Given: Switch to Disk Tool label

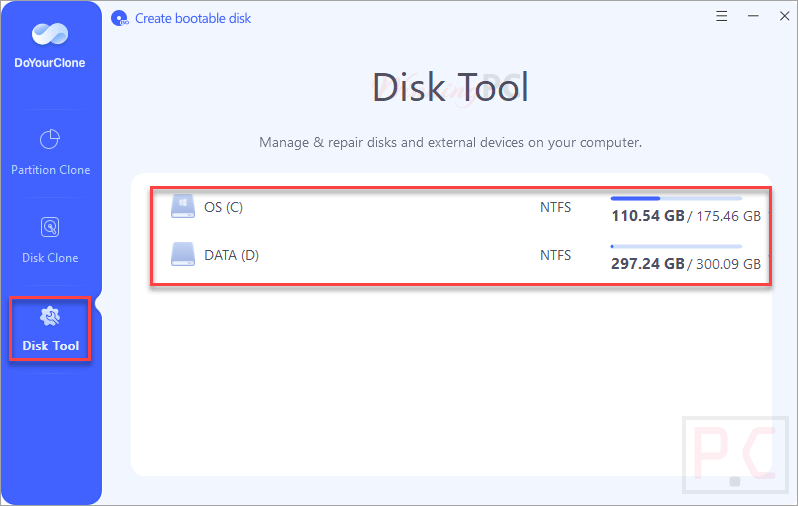Looking at the screenshot, I should pos(50,346).
